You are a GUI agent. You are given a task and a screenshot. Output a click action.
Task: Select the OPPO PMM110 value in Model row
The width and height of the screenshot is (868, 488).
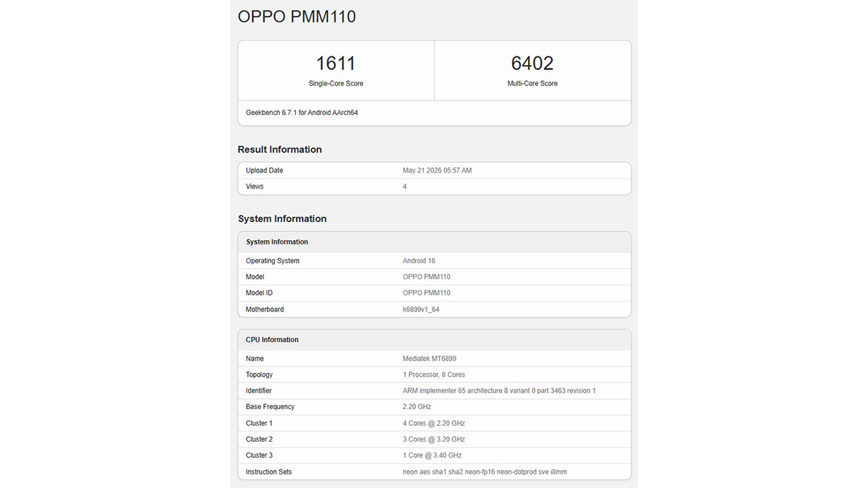tap(427, 277)
